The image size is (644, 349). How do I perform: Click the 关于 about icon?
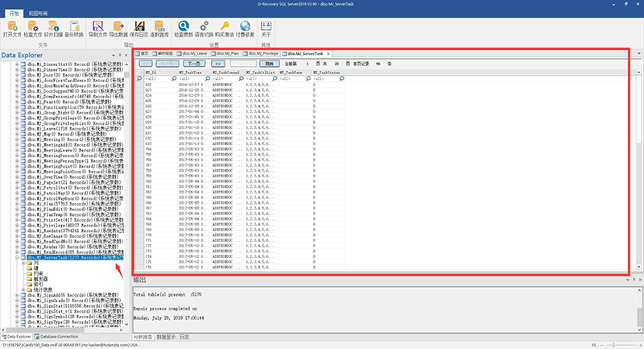click(266, 29)
